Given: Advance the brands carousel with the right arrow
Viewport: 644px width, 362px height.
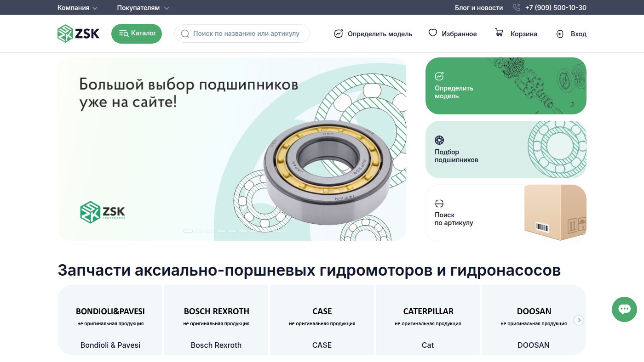Looking at the screenshot, I should [x=579, y=320].
